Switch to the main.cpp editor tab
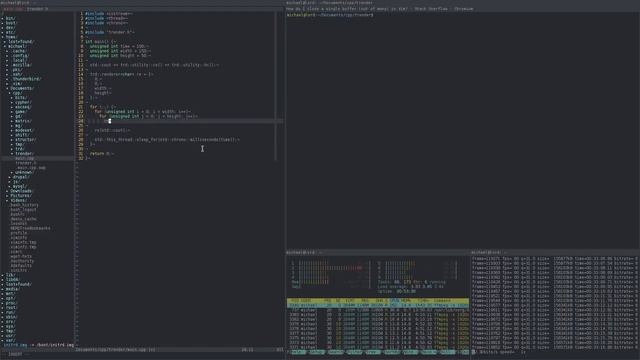 (x=12, y=9)
